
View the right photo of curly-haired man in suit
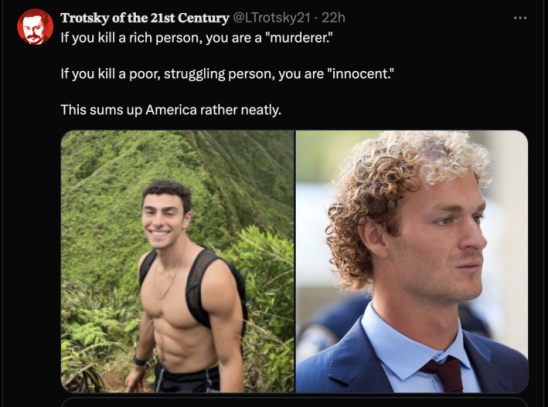click(x=412, y=261)
